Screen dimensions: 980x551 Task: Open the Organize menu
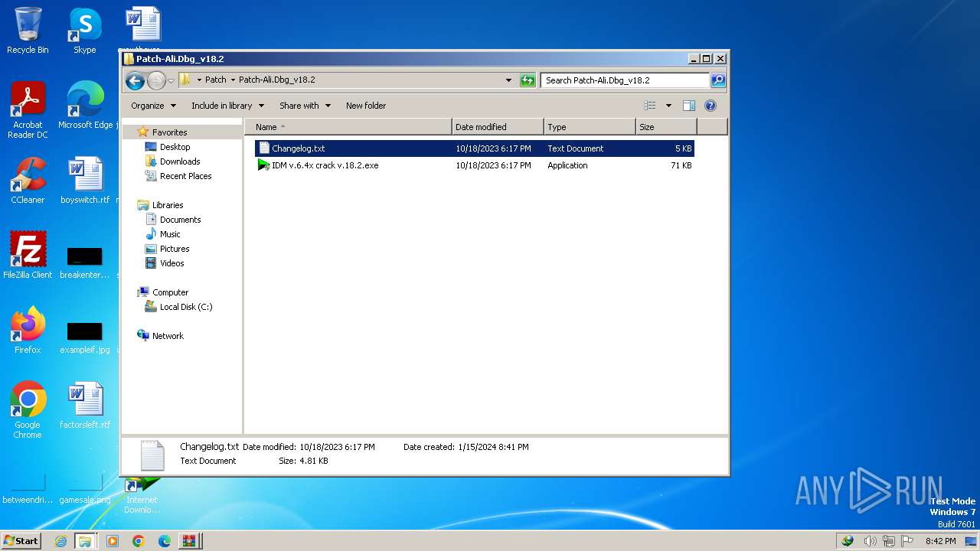(153, 106)
